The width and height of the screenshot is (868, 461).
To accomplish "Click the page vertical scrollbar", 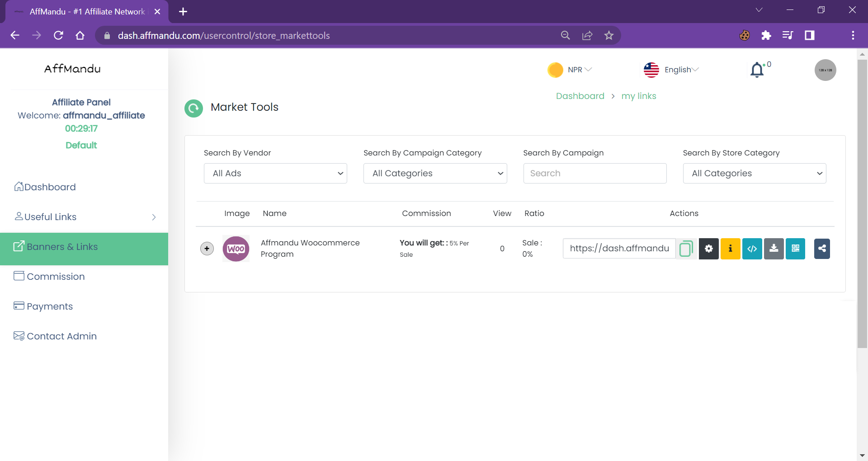I will pyautogui.click(x=862, y=203).
